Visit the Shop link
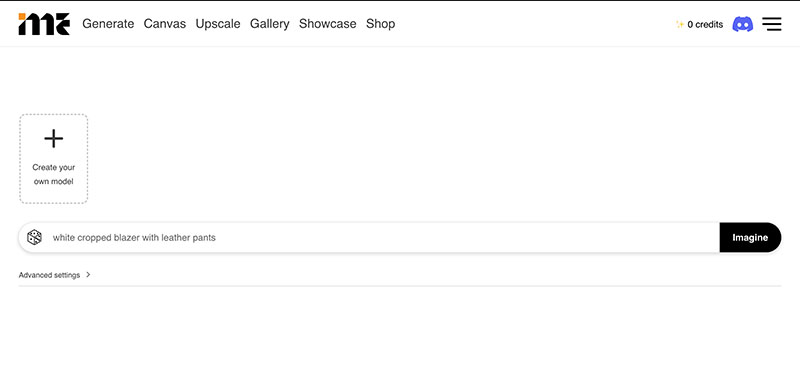The width and height of the screenshot is (800, 367). 381,24
